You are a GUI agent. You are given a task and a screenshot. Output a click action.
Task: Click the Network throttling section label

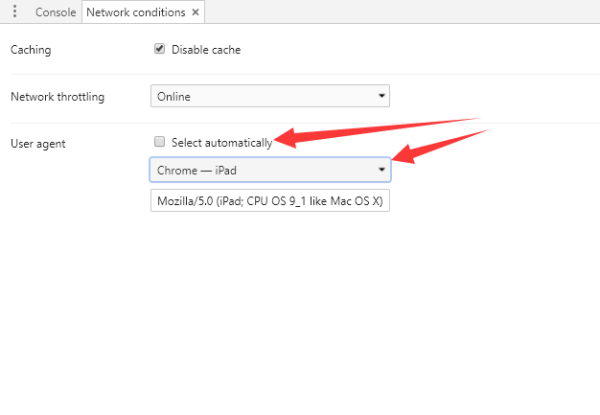click(x=57, y=97)
